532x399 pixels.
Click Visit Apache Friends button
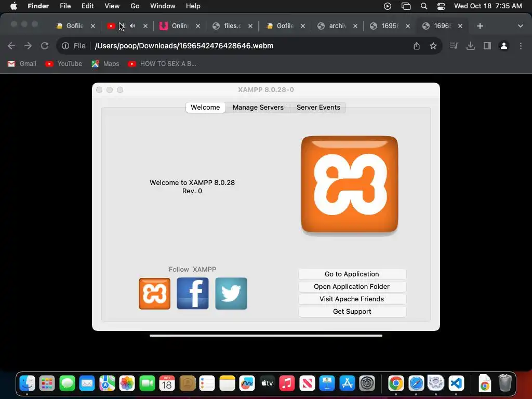(x=352, y=299)
